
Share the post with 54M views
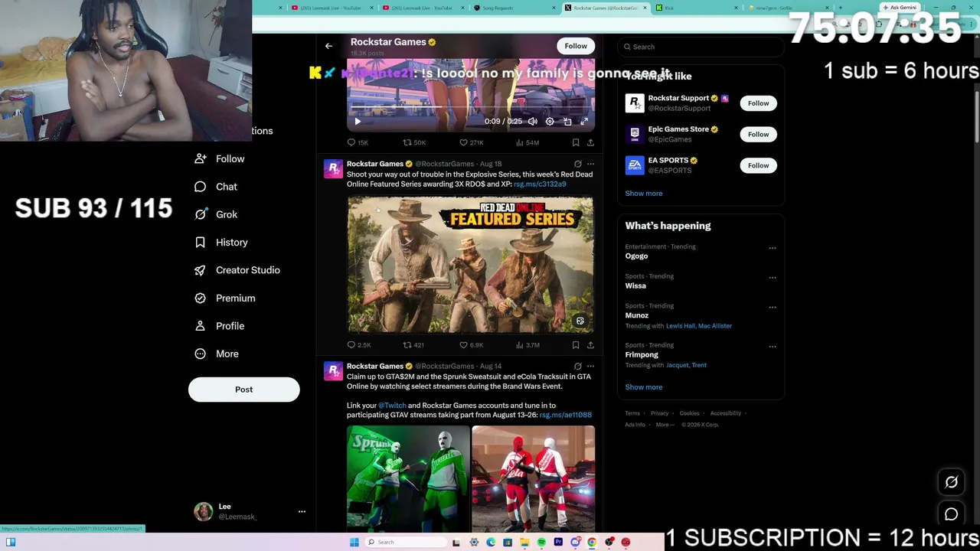pos(590,142)
